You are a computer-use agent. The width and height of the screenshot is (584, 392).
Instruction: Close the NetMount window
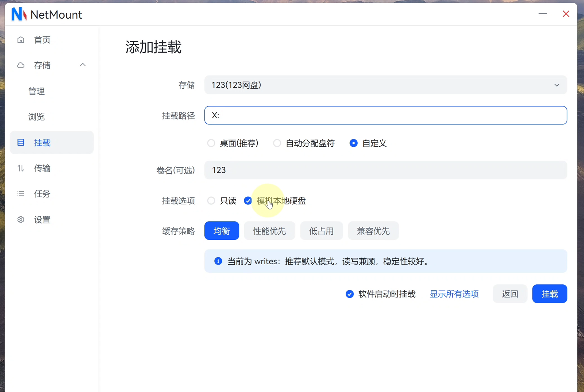[x=566, y=14]
